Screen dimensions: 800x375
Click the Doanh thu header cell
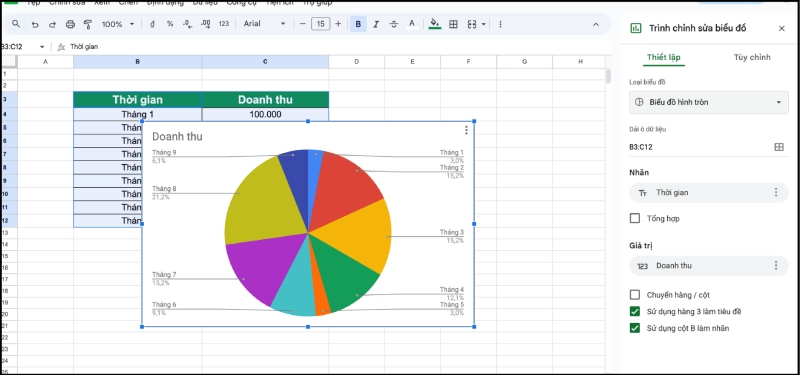(x=265, y=99)
